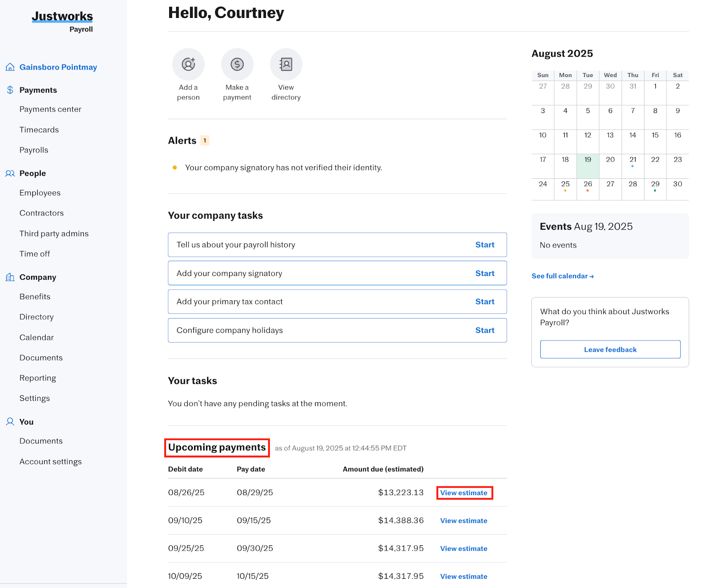Open Account settings under You

click(x=50, y=461)
